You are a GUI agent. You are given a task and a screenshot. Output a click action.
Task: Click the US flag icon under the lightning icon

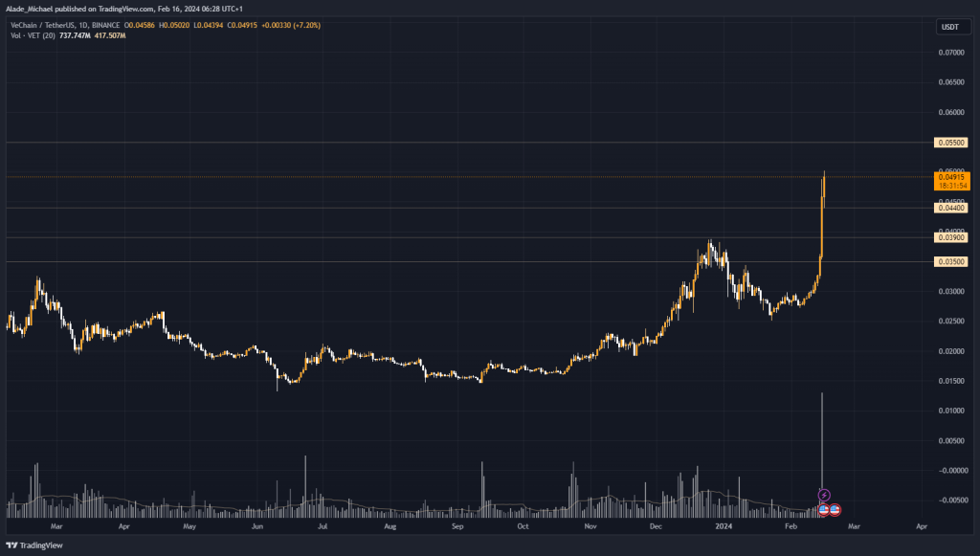[824, 510]
